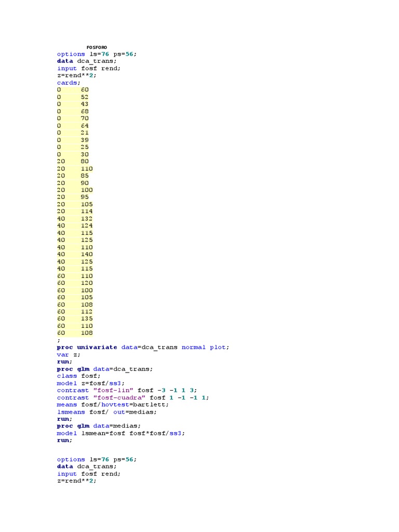Select the 'proc glm data=medias;' line

coord(99,426)
